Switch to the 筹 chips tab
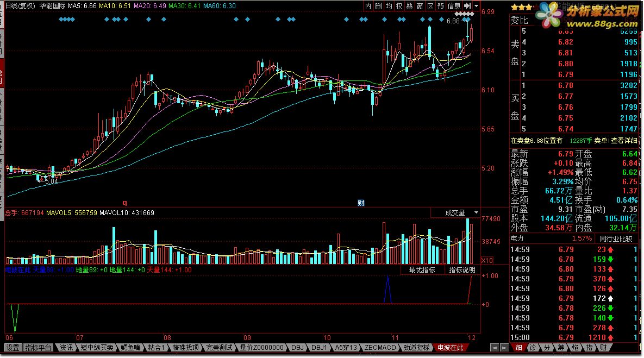The height and width of the screenshot is (358, 644). [x=561, y=348]
